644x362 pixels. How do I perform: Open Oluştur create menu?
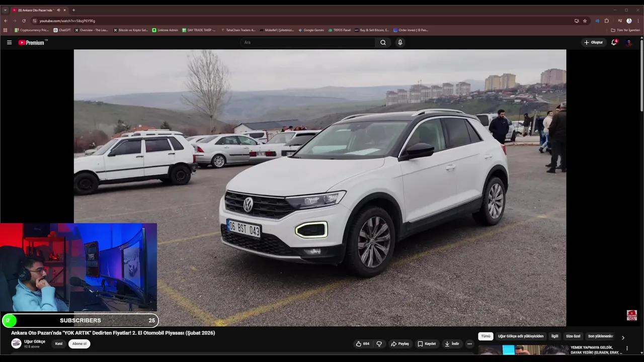tap(594, 43)
